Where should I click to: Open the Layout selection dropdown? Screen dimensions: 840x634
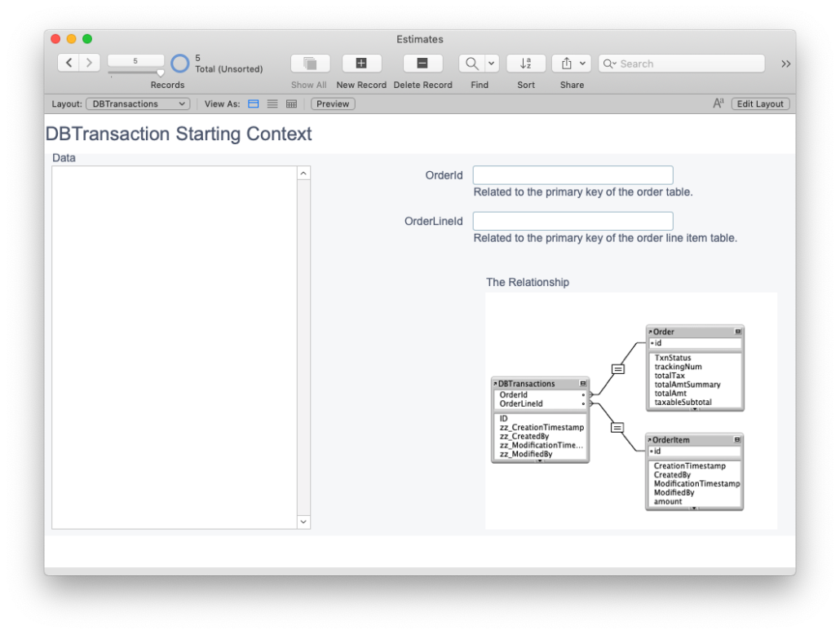[137, 103]
